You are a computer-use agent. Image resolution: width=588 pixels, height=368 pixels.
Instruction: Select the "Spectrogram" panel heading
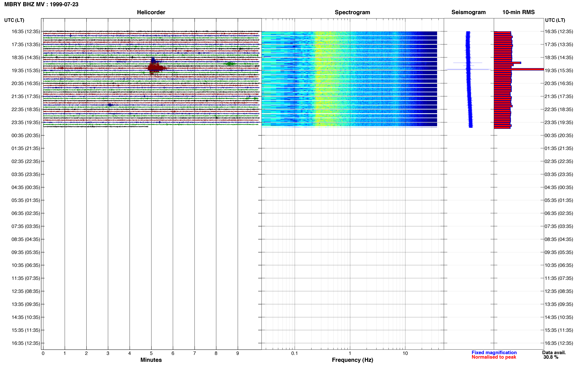tap(352, 12)
